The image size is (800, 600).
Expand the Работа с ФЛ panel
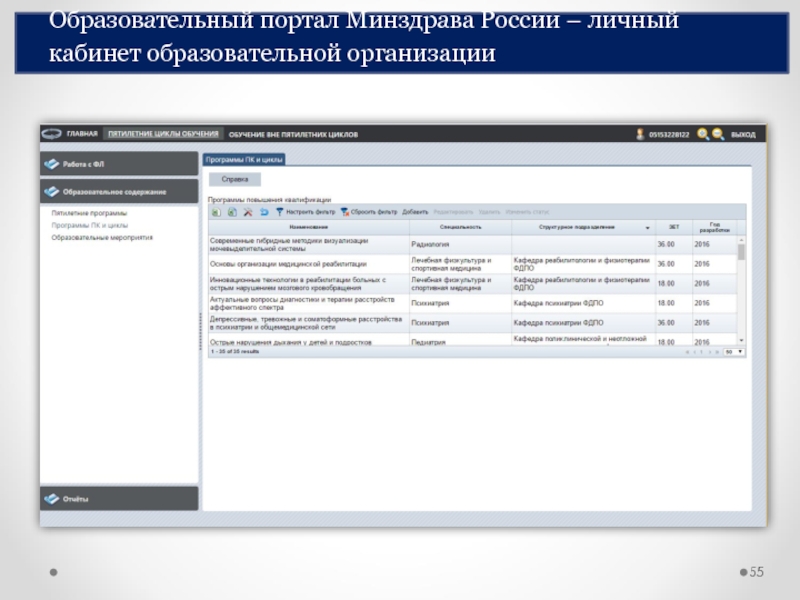(118, 164)
